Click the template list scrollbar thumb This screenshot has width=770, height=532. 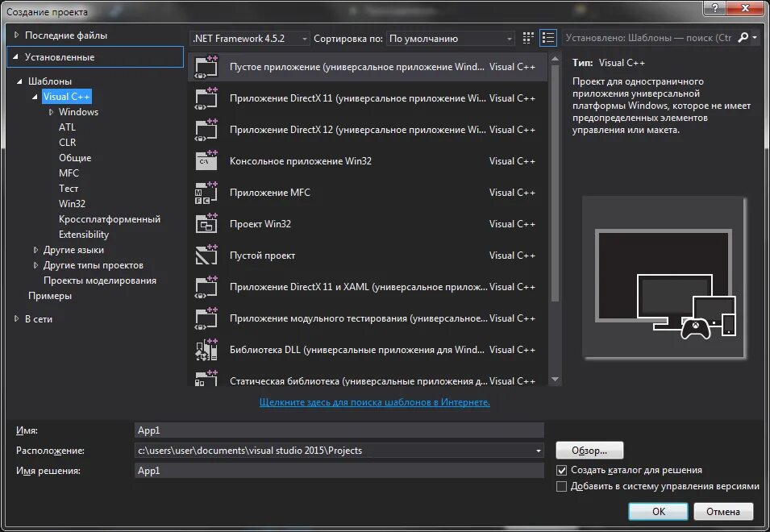click(555, 182)
